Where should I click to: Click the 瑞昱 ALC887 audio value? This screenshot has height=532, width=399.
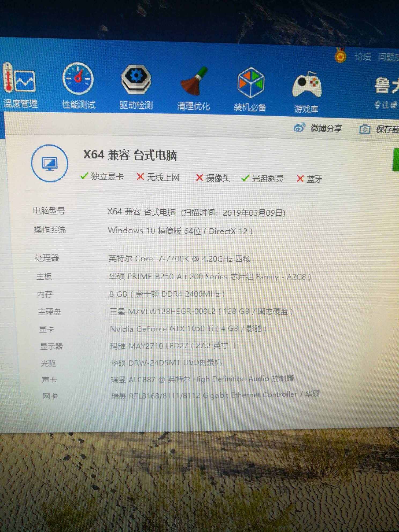pos(202,379)
